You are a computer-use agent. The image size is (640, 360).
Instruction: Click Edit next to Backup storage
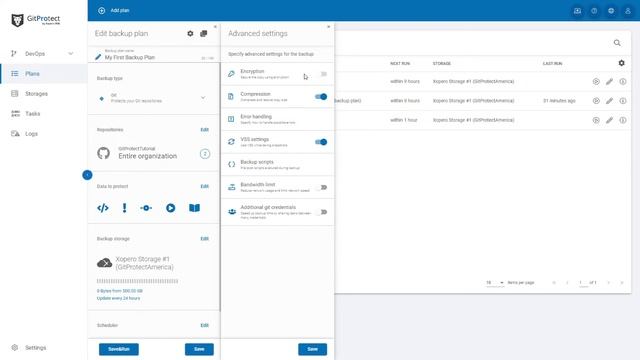[x=204, y=239]
